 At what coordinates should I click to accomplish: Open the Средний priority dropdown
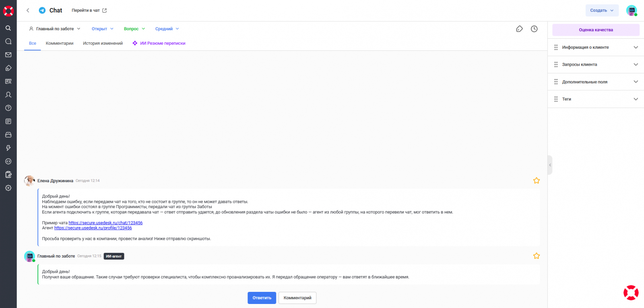(x=167, y=29)
